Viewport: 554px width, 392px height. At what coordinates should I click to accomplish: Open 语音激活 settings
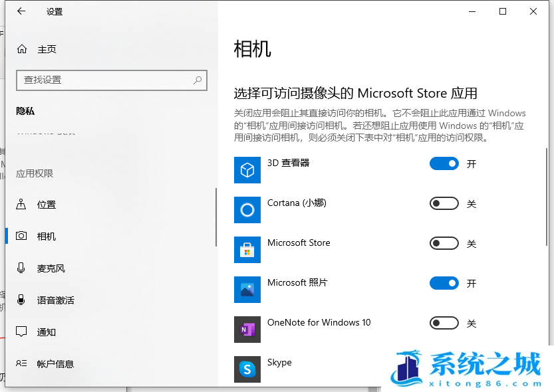(x=110, y=300)
